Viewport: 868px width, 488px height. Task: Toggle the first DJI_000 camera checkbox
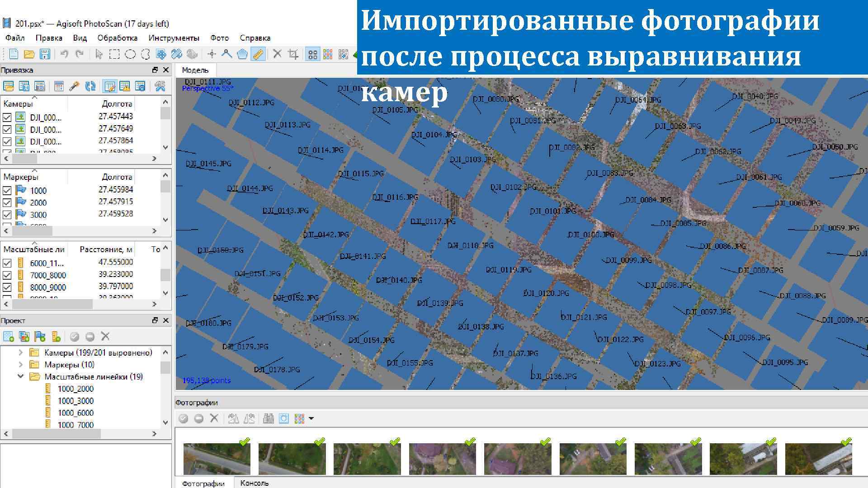coord(7,117)
